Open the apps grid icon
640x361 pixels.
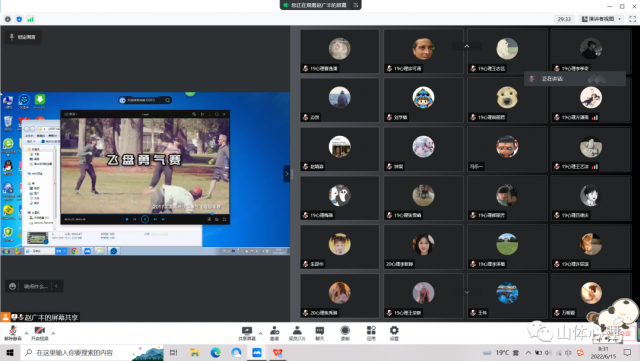[x=371, y=333]
